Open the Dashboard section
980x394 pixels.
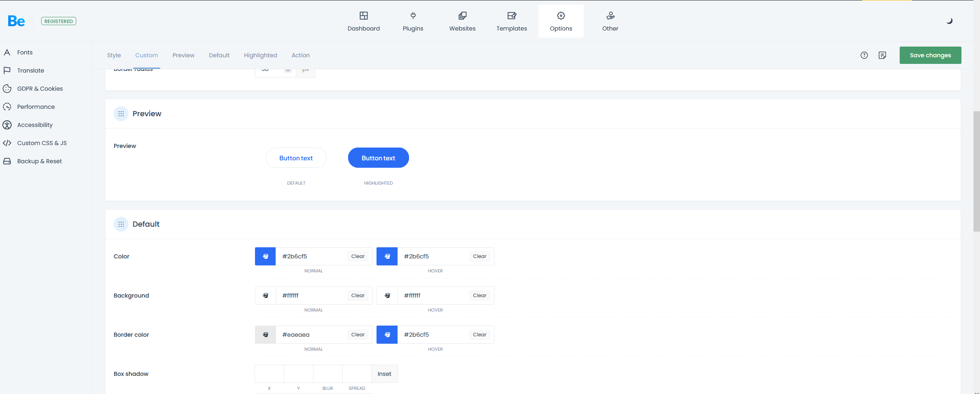coord(363,21)
